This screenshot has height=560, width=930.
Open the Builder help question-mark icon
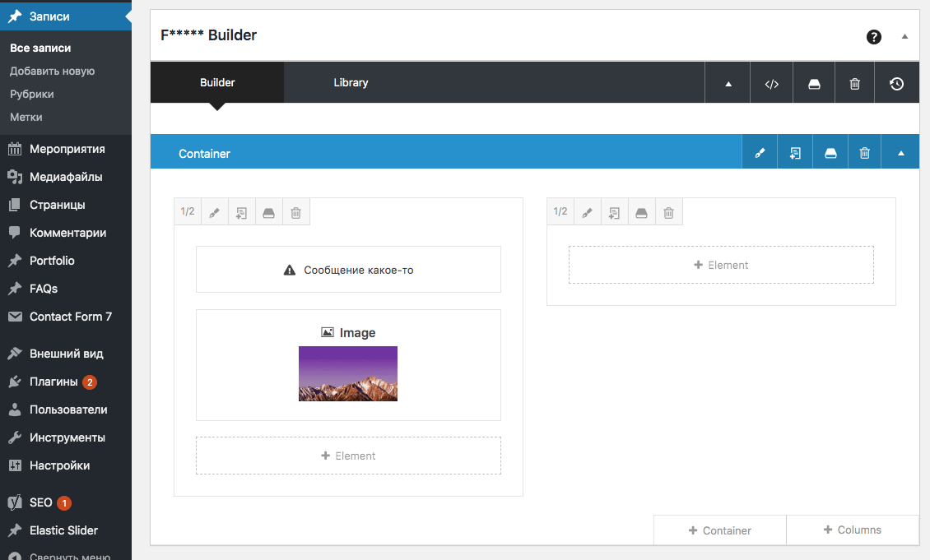coord(874,37)
